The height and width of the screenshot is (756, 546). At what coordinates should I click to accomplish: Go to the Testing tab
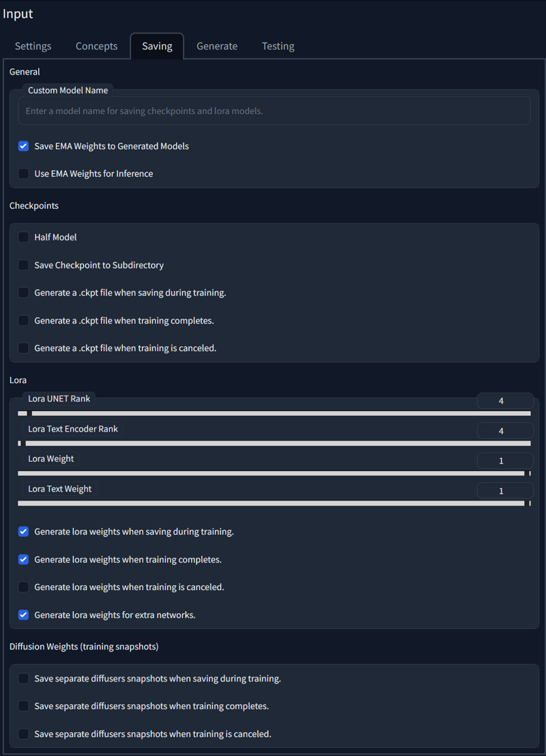point(278,46)
